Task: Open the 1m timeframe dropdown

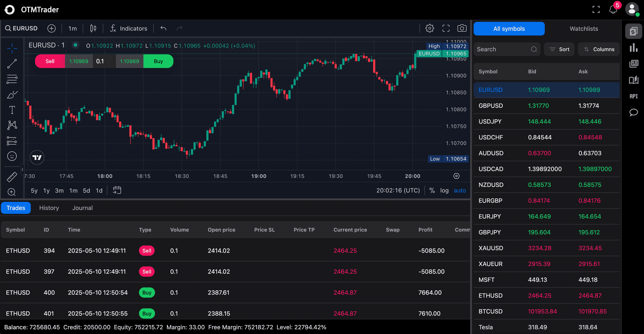Action: coord(72,28)
